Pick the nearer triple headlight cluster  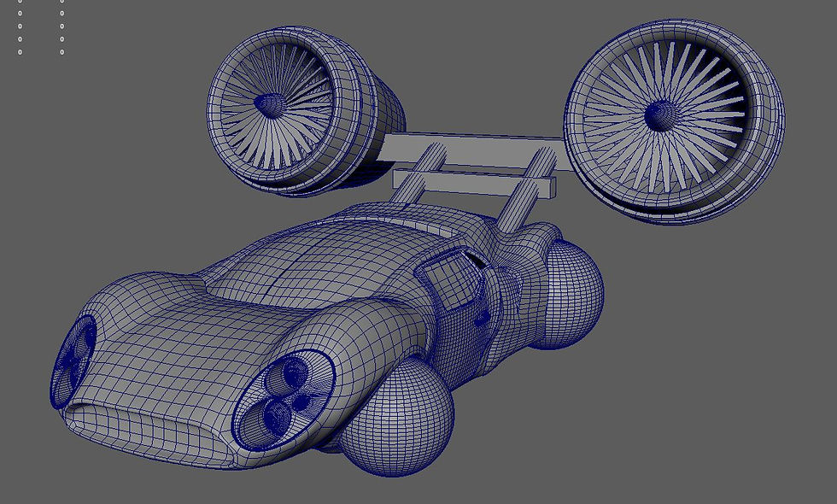(x=285, y=401)
